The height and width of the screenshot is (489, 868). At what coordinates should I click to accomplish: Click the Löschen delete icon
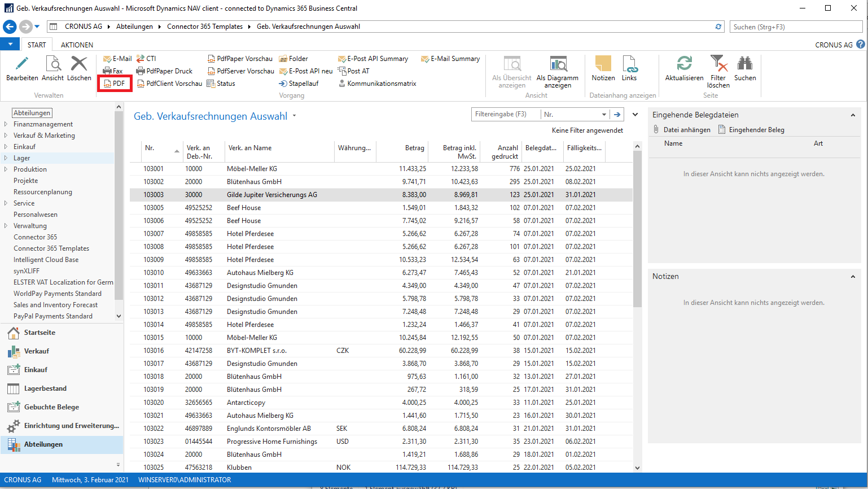[x=79, y=64]
